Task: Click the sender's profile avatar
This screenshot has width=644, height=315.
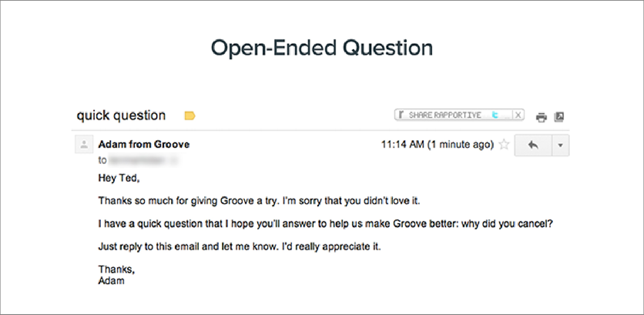Action: tap(84, 144)
